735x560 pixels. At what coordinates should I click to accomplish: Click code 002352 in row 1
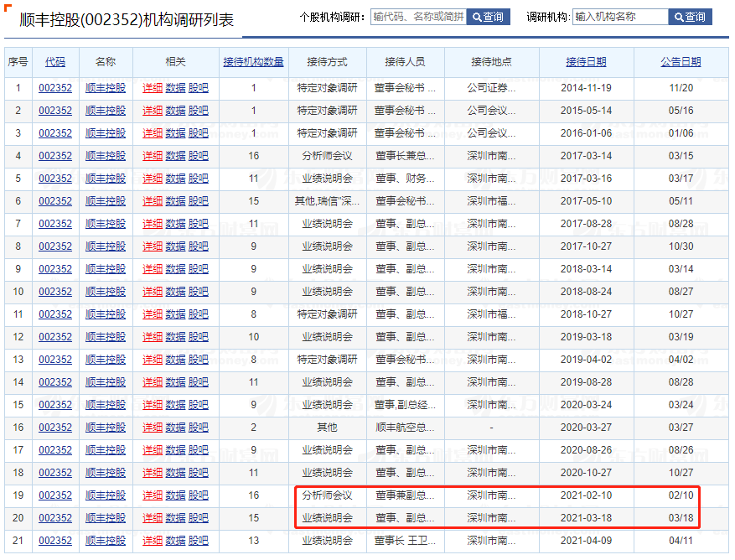55,88
